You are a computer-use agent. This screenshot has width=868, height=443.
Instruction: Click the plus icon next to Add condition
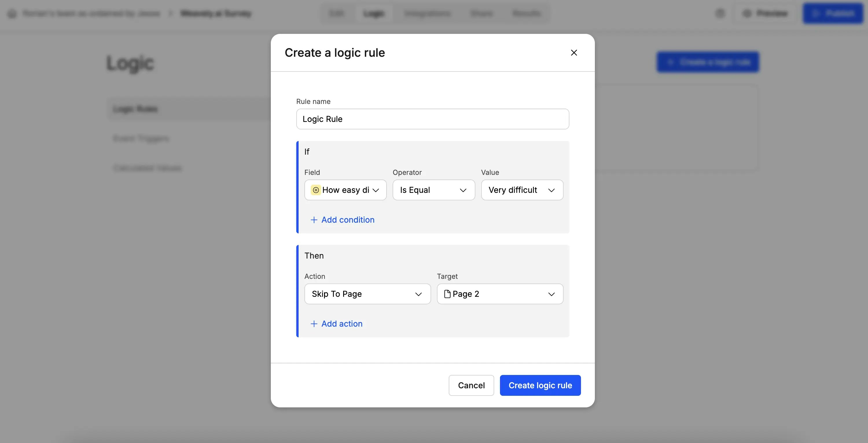(313, 219)
